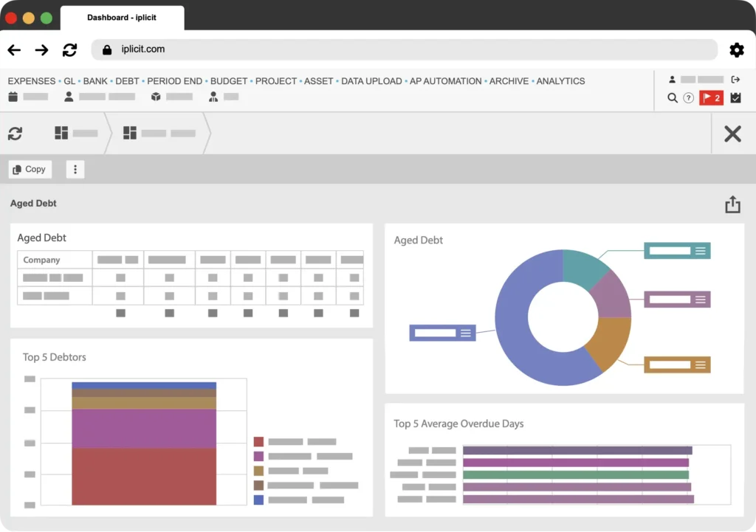Open help via the question mark icon
The height and width of the screenshot is (532, 756).
point(689,98)
